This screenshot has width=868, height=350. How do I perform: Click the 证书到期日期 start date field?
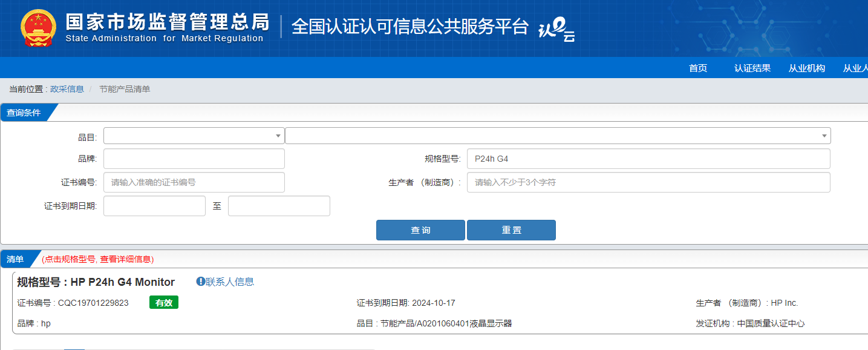[x=154, y=206]
